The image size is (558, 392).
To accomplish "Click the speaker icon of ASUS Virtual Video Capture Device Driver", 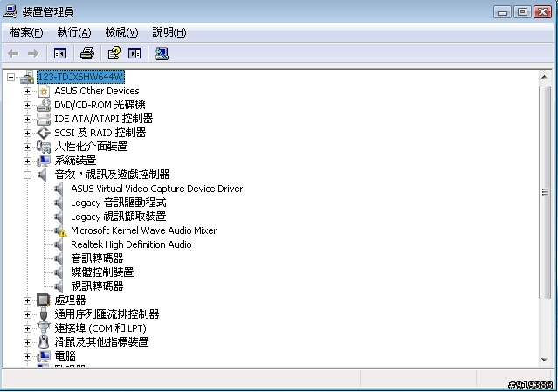I will [x=59, y=189].
